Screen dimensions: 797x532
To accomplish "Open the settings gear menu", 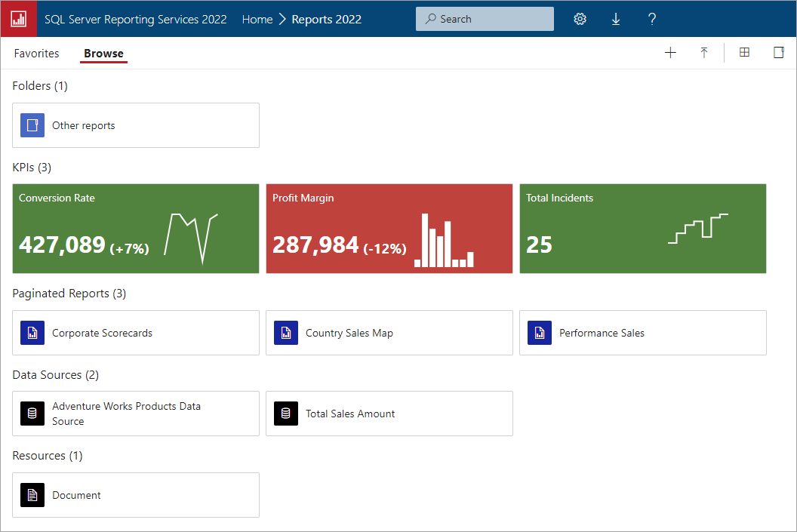I will pos(580,20).
